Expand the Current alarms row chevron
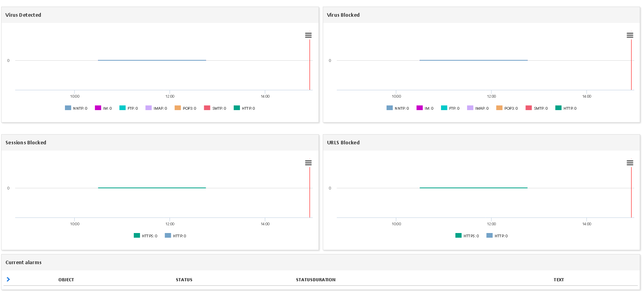Viewport: 644px width, 291px height. (8, 279)
